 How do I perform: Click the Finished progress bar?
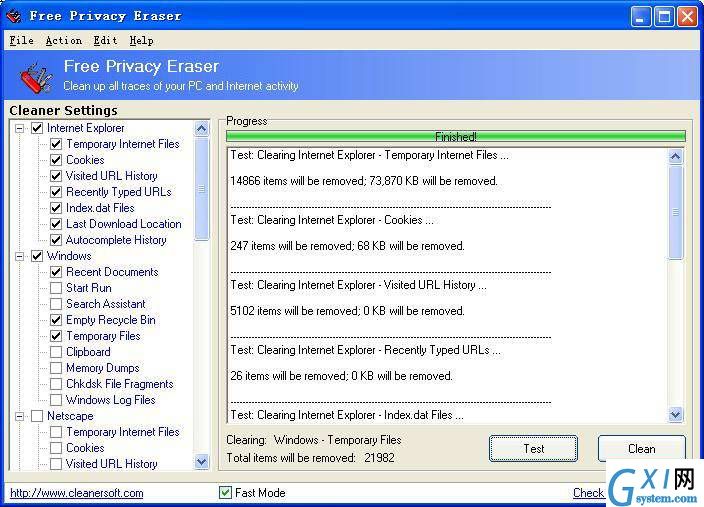(x=456, y=137)
